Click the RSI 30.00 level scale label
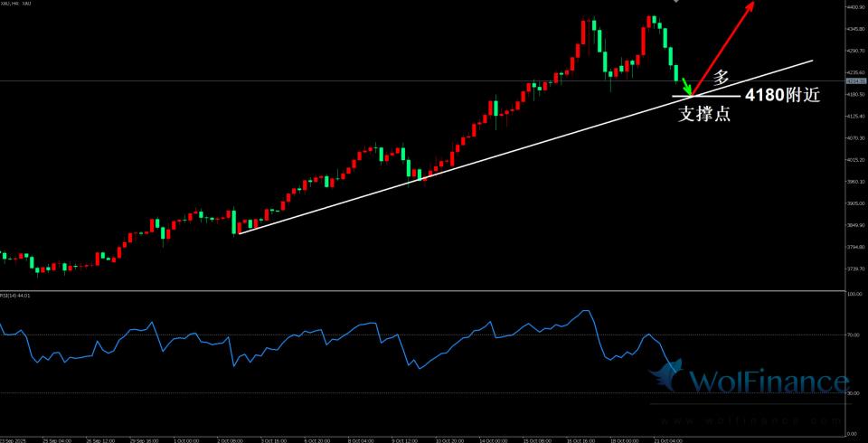 (x=853, y=393)
